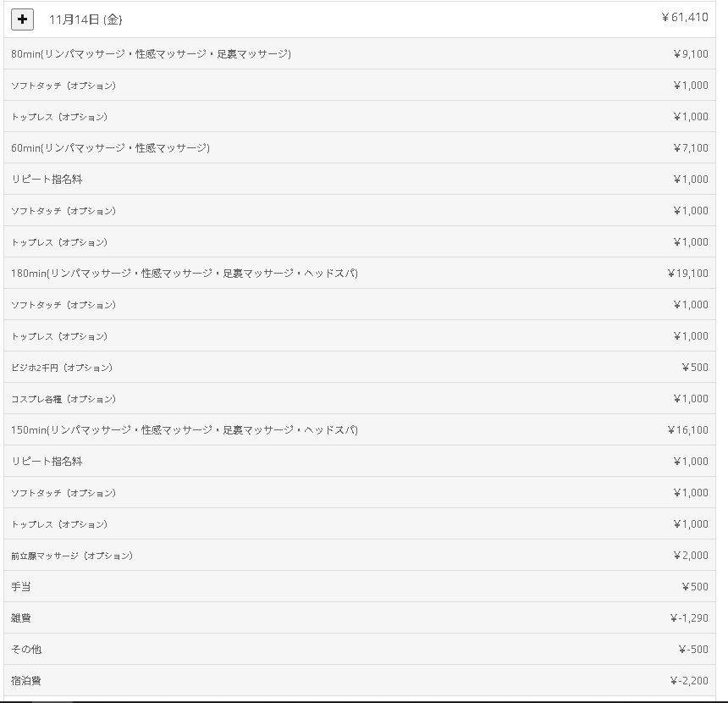Select the ¥61,410 daily total
Viewport: 728px width, 703px height.
[684, 17]
